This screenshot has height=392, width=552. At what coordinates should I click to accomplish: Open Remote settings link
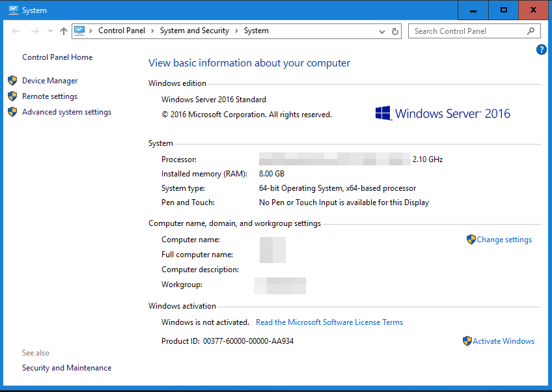[x=49, y=96]
